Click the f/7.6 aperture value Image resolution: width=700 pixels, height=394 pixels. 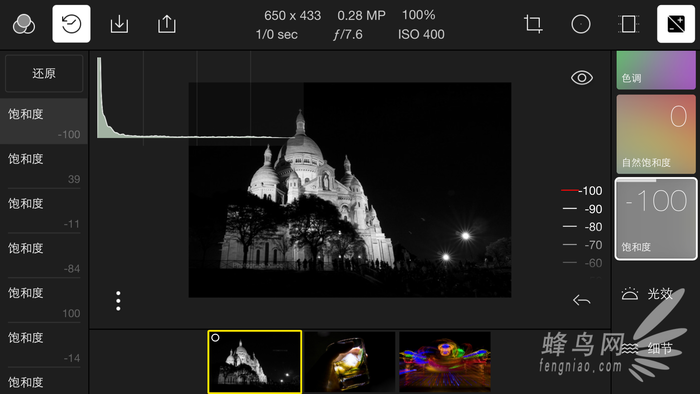[348, 34]
